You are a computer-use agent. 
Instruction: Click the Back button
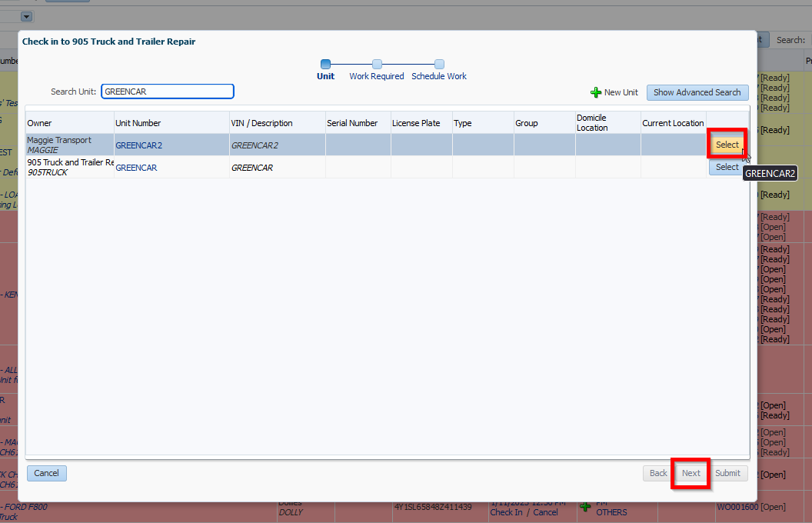658,473
